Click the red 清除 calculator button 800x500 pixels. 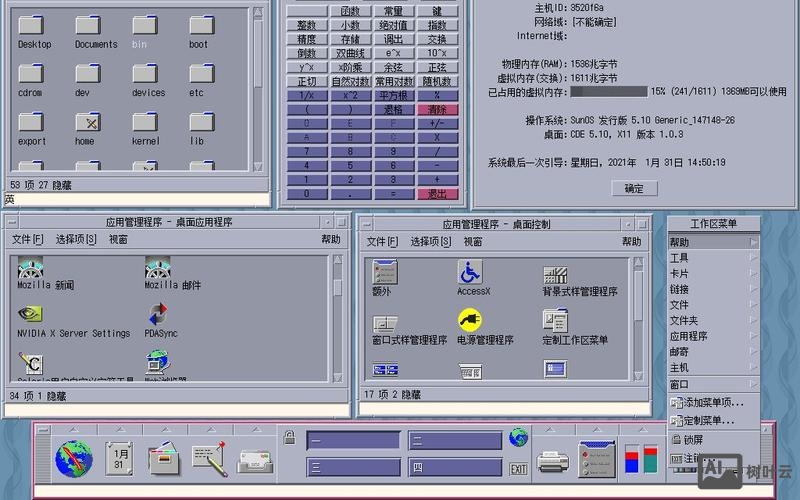(x=437, y=109)
